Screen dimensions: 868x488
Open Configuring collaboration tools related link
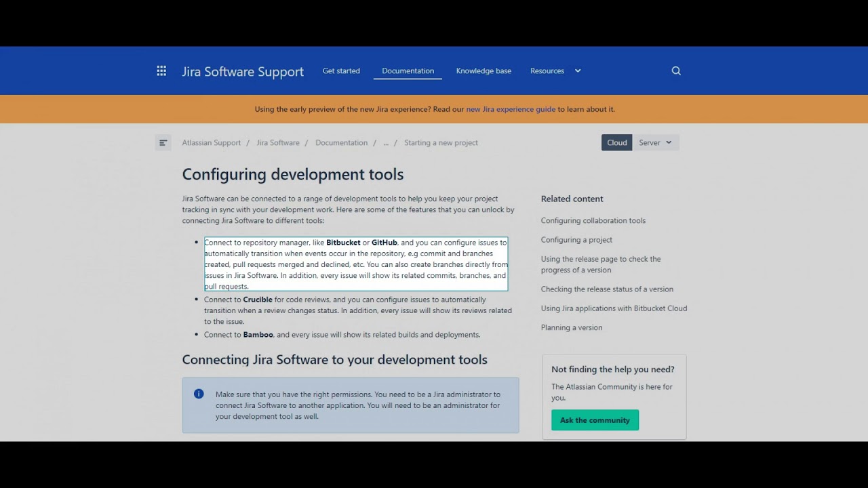point(593,220)
